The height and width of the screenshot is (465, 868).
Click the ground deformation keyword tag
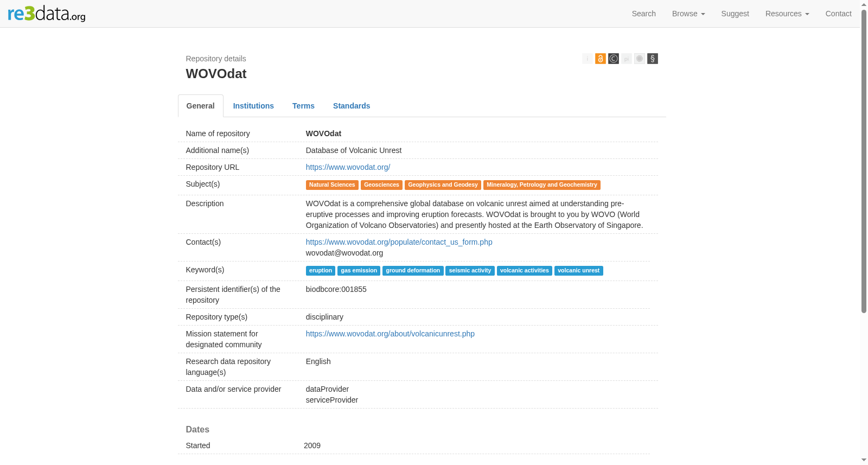pos(413,271)
